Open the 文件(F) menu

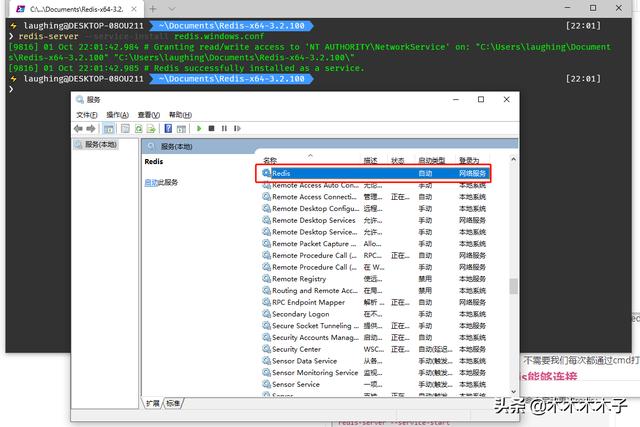click(x=87, y=115)
